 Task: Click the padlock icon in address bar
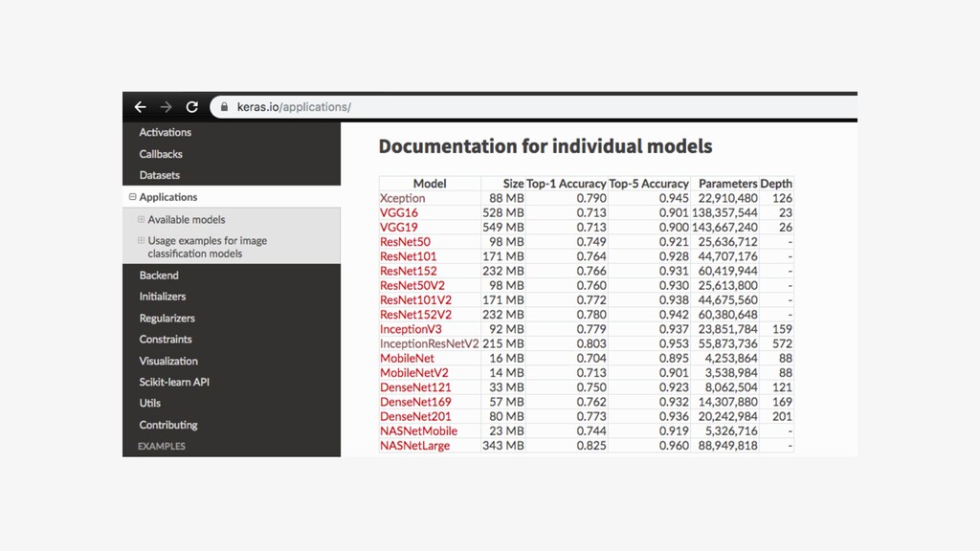click(x=224, y=107)
